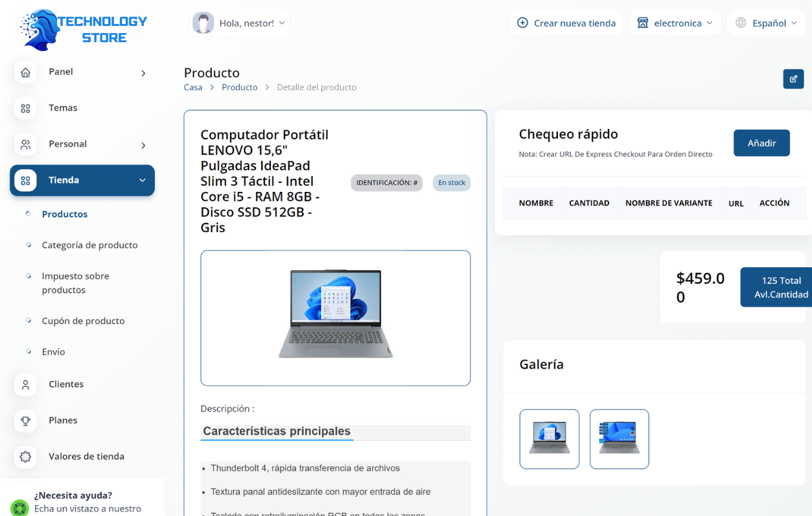Open the Hola, nestor! user menu
Image resolution: width=812 pixels, height=516 pixels.
pos(240,23)
